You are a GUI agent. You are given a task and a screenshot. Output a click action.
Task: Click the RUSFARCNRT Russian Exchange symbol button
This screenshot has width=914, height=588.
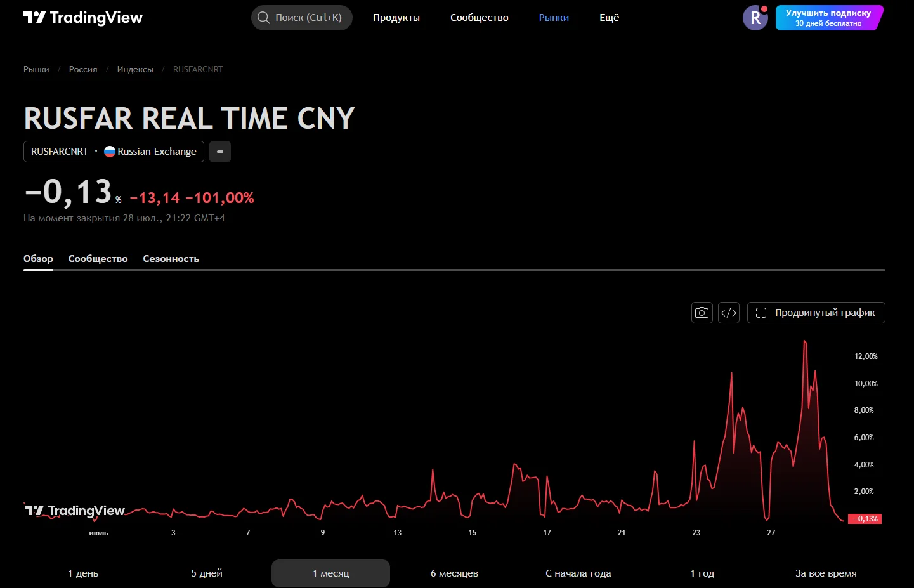(114, 152)
